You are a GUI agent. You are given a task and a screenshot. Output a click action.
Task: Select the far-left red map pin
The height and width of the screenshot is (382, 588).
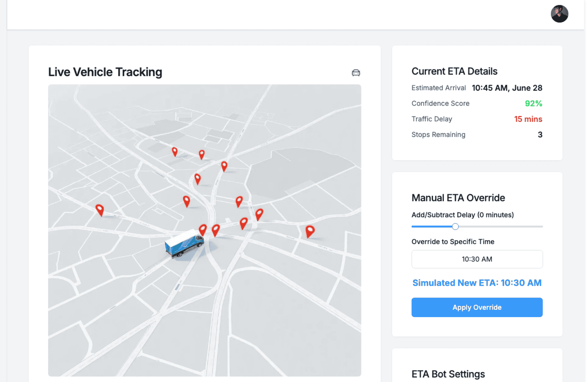click(100, 210)
